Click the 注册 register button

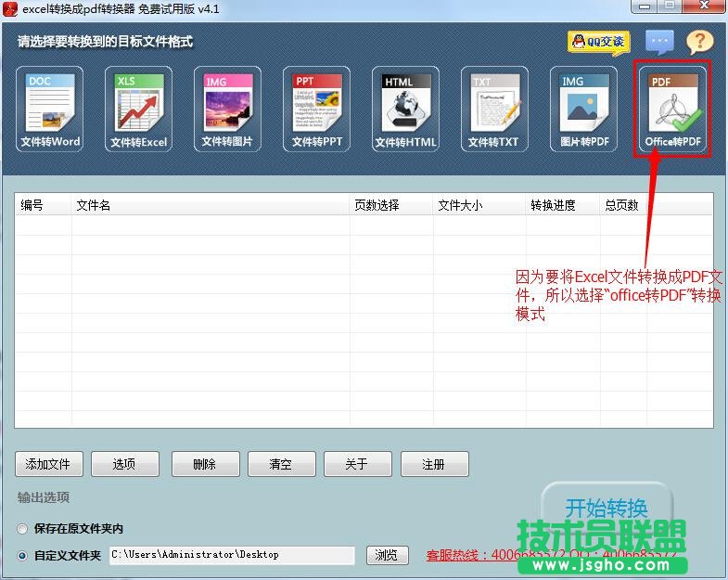(435, 464)
